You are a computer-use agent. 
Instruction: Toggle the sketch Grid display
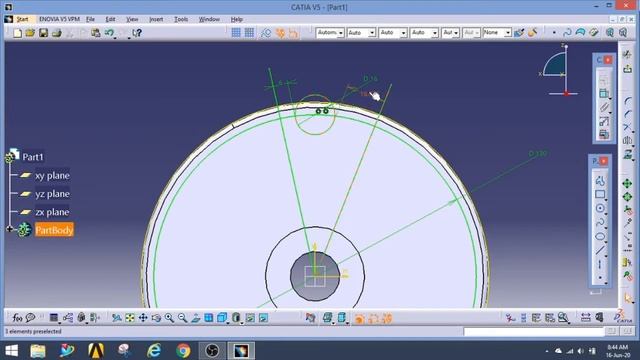[236, 33]
